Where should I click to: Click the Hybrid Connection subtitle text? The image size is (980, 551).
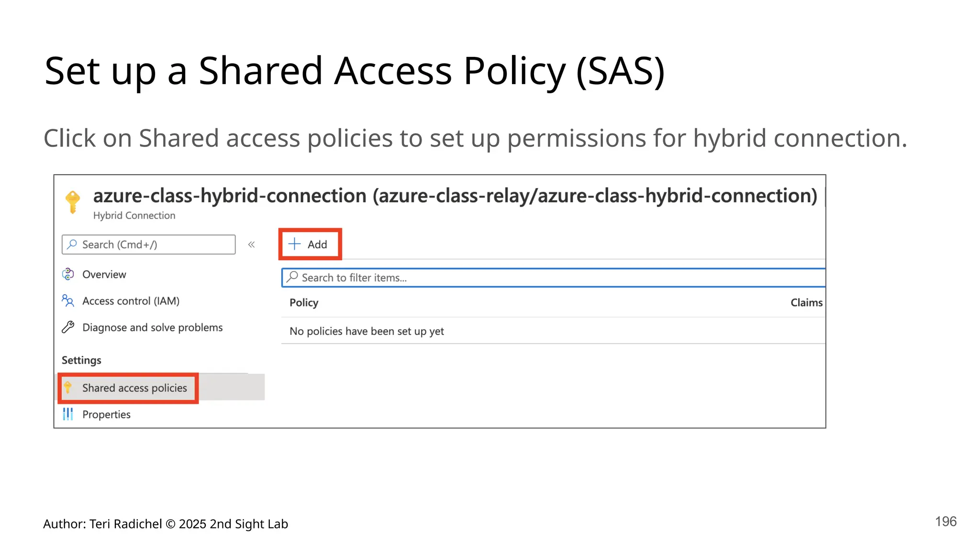point(134,216)
